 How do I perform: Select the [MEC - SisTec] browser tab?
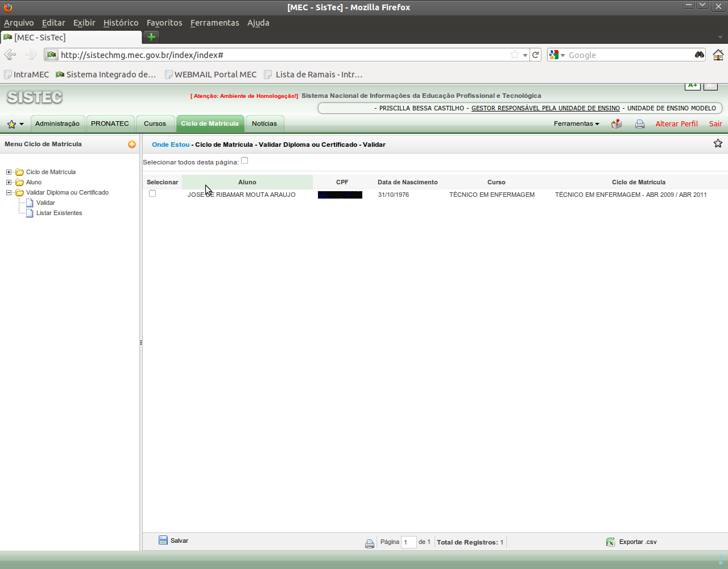click(x=71, y=38)
